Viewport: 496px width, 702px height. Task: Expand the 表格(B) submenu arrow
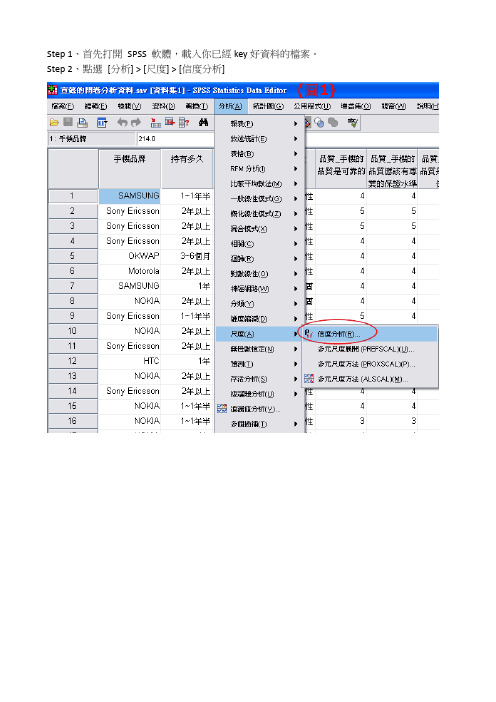tap(295, 154)
